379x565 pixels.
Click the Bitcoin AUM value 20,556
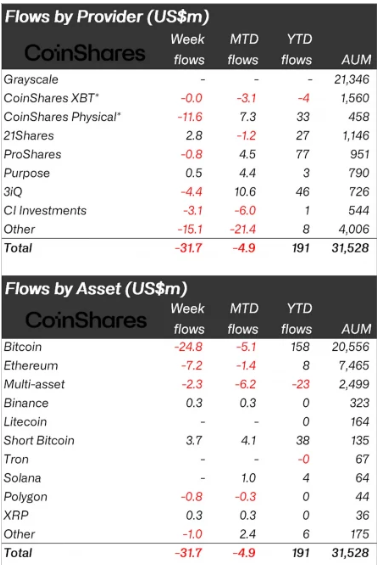[x=351, y=347]
